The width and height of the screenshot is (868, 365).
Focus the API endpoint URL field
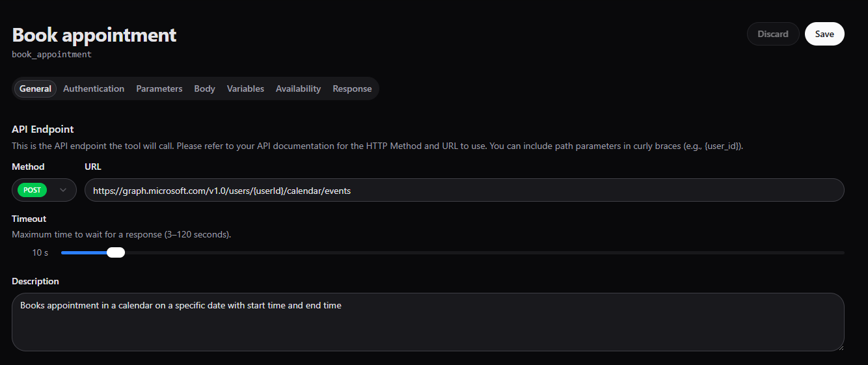click(464, 190)
